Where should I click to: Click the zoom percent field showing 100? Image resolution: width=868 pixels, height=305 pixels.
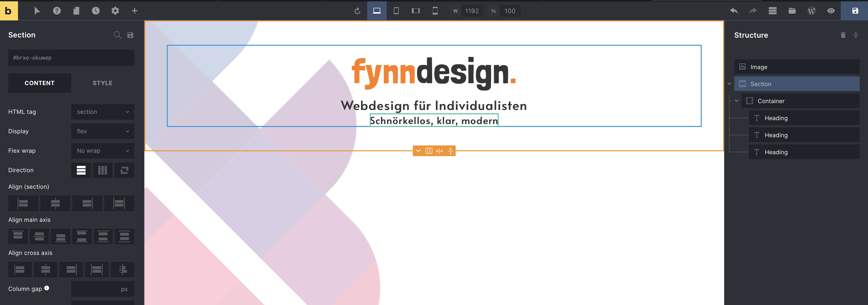(510, 11)
